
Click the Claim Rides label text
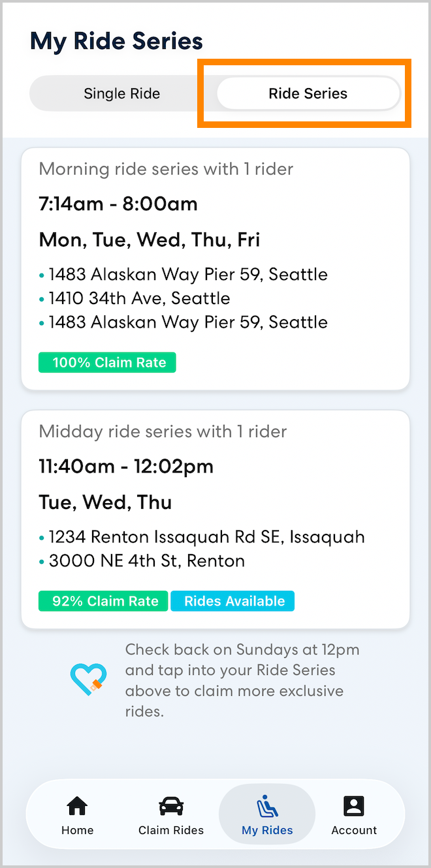coord(170,830)
